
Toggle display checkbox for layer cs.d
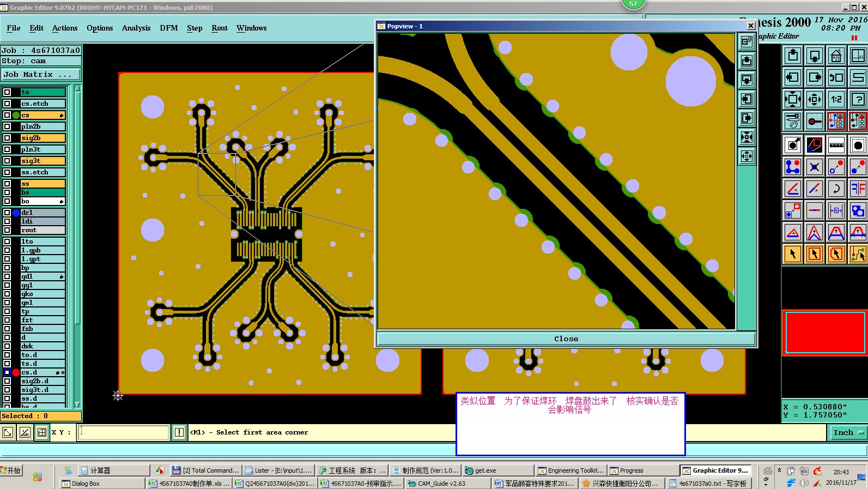pyautogui.click(x=7, y=372)
